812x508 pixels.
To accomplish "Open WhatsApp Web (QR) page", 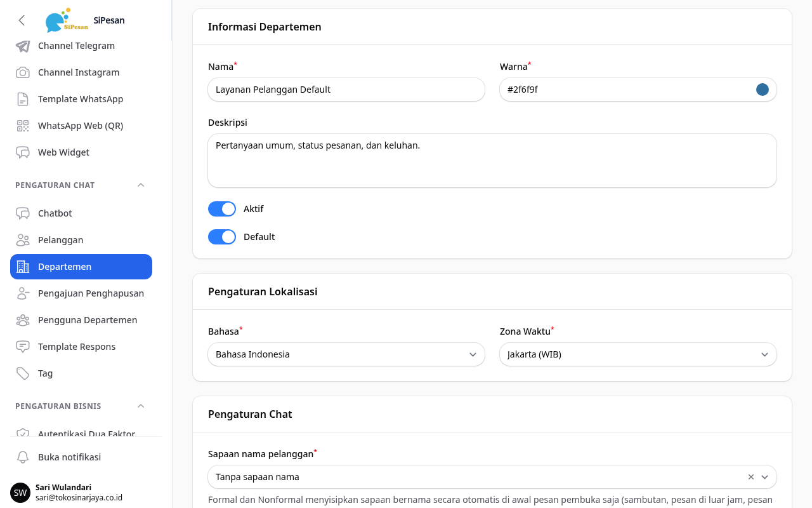I will point(81,126).
